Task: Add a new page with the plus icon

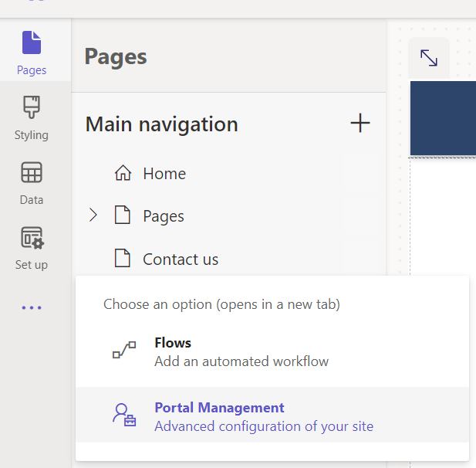Action: point(360,123)
